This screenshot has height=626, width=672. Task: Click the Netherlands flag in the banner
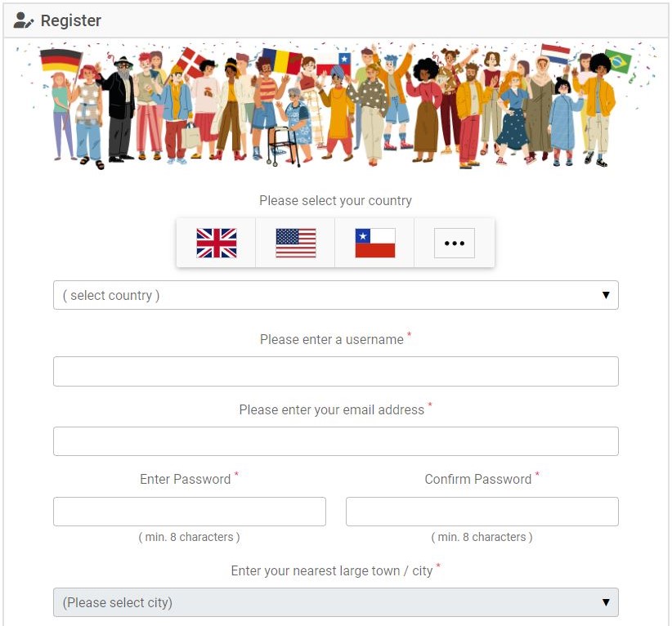pos(555,54)
